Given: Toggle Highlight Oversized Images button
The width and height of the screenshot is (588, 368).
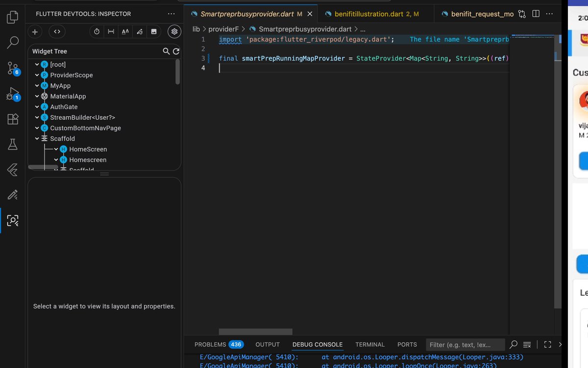Looking at the screenshot, I should click(x=154, y=32).
